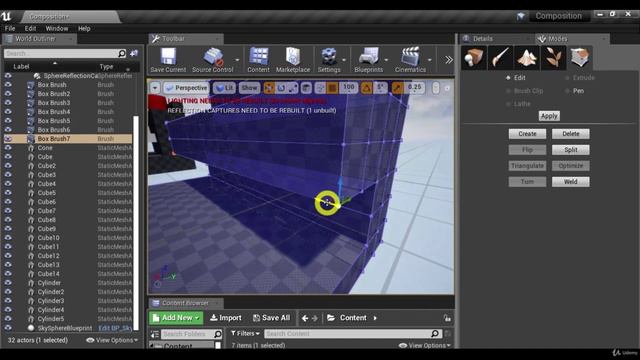
Task: Toggle visibility of Cube5 actor
Action: click(8, 193)
